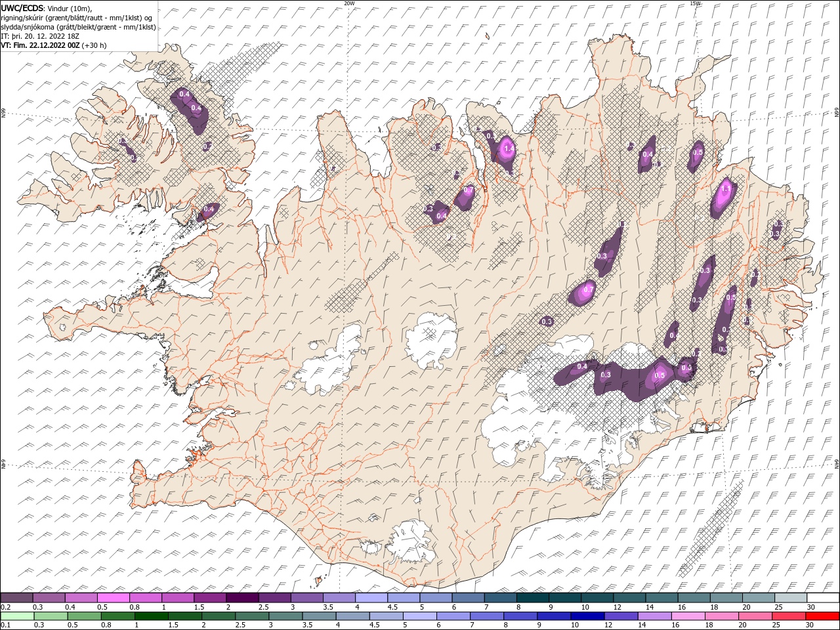The height and width of the screenshot is (630, 840).
Task: Click the 'VT: Fim. 22.12.2022 00Z' valid time text
Action: [x=41, y=45]
